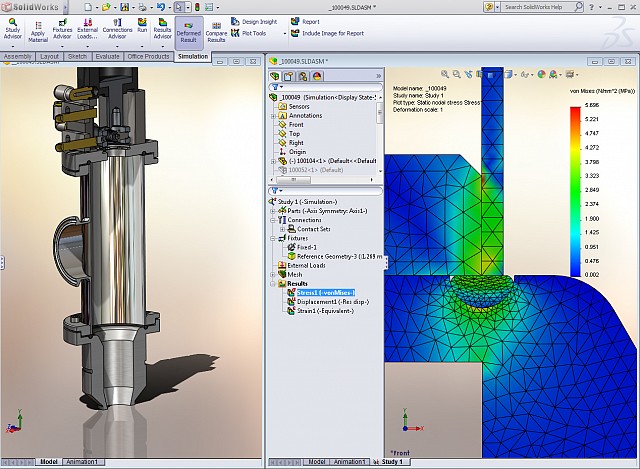This screenshot has width=640, height=469.
Task: Select the PropertyManager tab icon
Action: click(289, 76)
